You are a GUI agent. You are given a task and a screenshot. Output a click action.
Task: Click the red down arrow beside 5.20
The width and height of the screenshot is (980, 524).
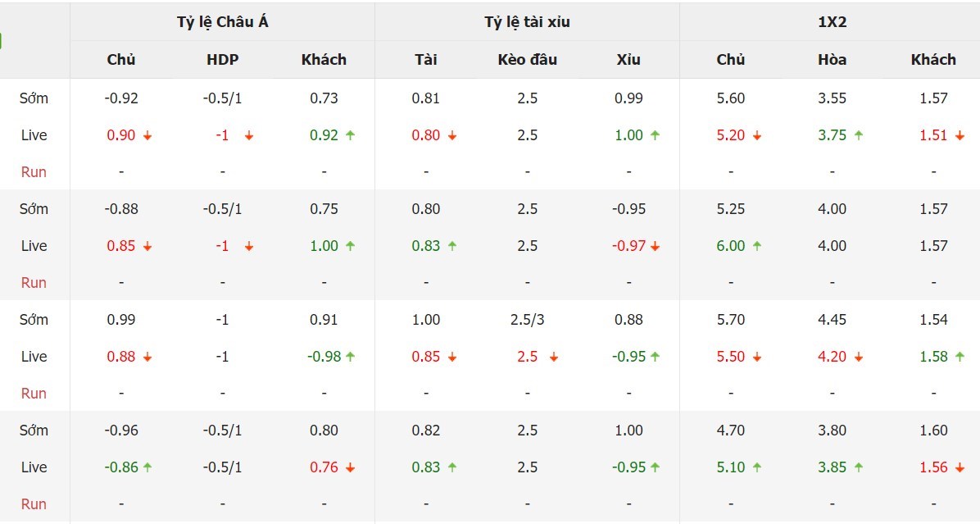(757, 136)
